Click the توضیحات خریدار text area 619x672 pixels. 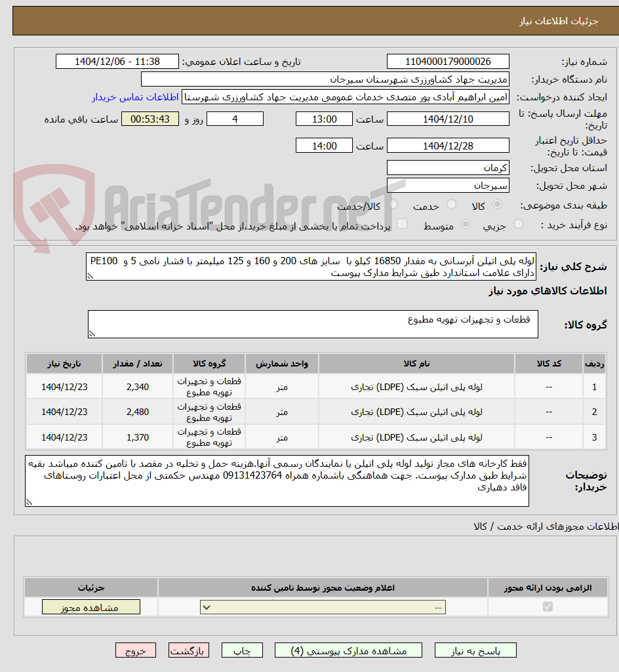[277, 481]
